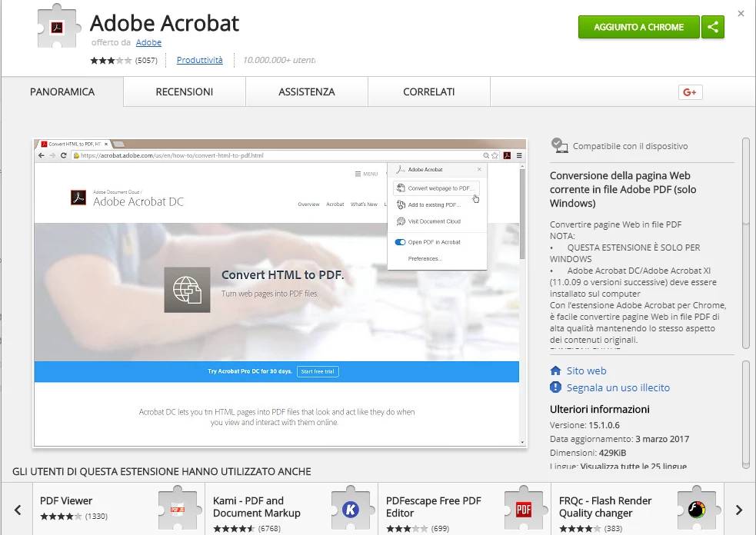
Task: Click the Adobe Acrobat DC logo icon
Action: pos(78,197)
